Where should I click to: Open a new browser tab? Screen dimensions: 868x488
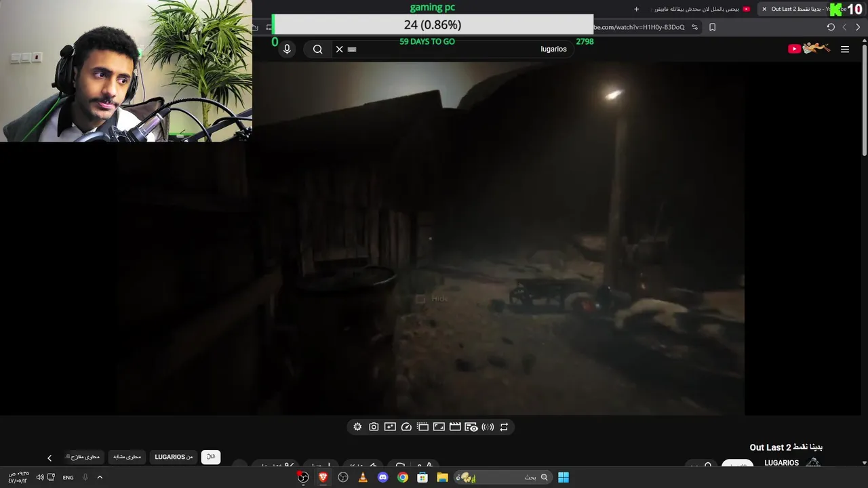pyautogui.click(x=636, y=9)
